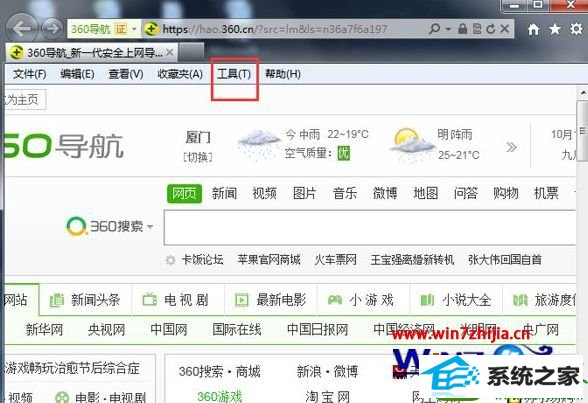Close the 360导航 browser tab

click(x=170, y=52)
